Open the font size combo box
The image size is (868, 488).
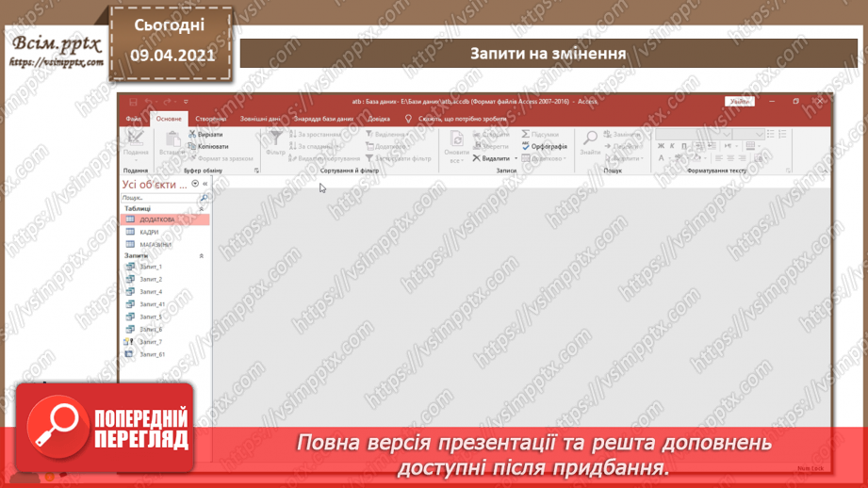tap(748, 135)
